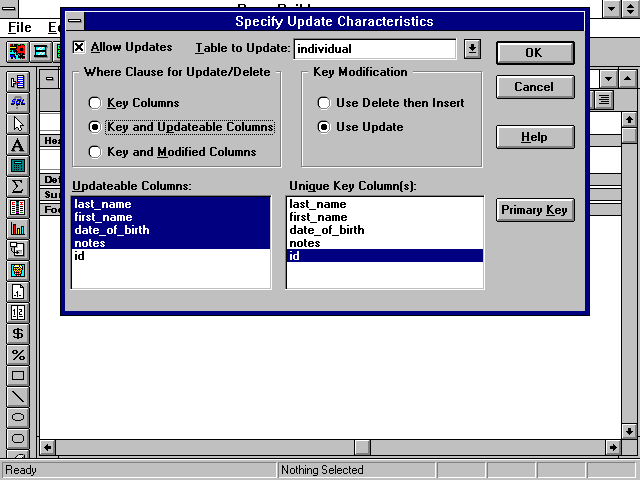Select the text tool marked A
The width and height of the screenshot is (640, 480).
(17, 144)
